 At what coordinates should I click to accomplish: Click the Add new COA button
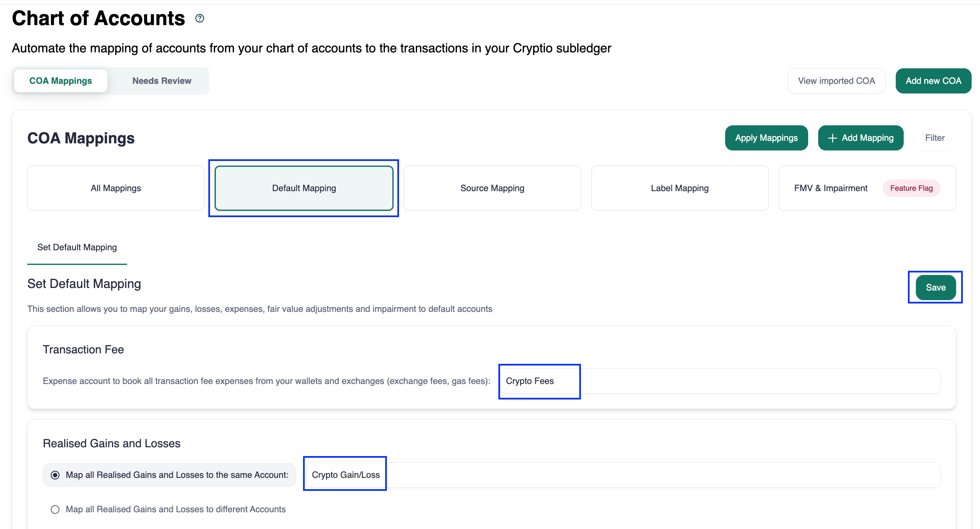(933, 81)
